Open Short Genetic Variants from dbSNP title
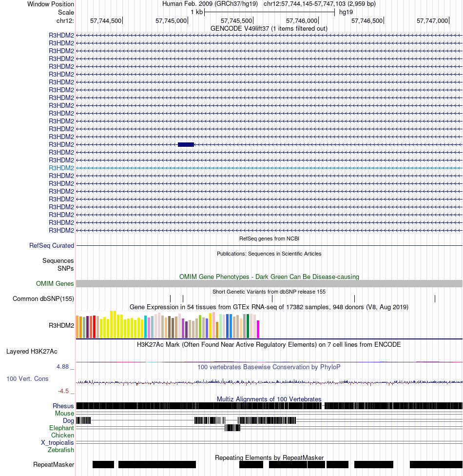The height and width of the screenshot is (476, 463). point(269,292)
